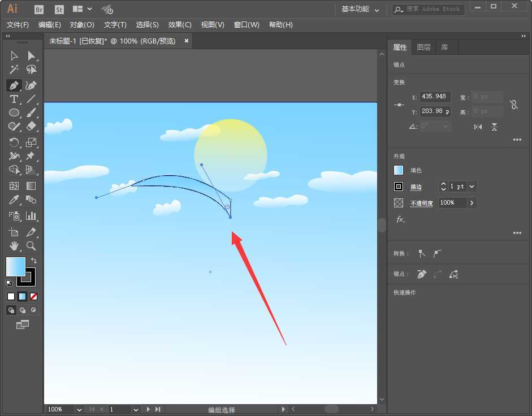The image size is (532, 416).
Task: Pick the Eraser tool
Action: click(32, 127)
